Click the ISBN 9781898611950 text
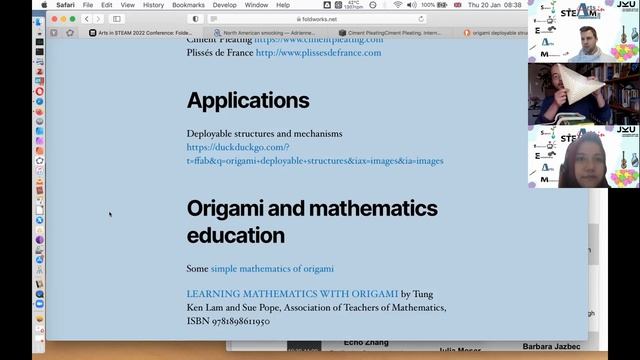 (x=228, y=321)
